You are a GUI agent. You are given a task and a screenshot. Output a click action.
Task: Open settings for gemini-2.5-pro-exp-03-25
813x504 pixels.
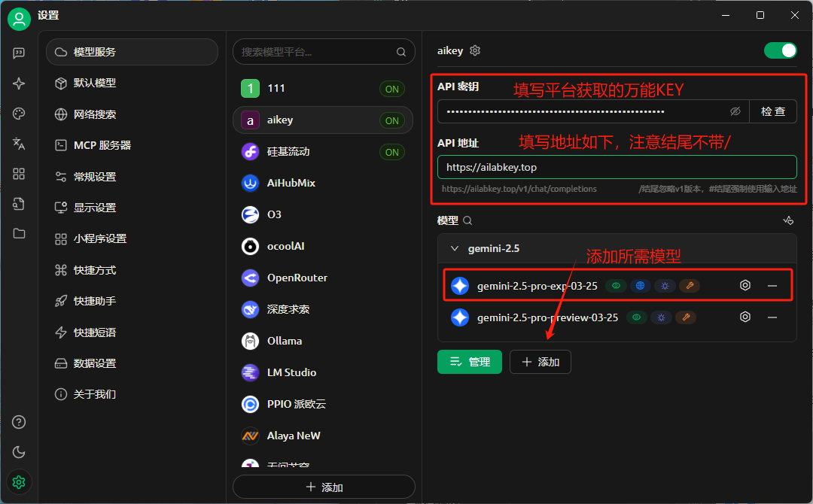click(745, 285)
